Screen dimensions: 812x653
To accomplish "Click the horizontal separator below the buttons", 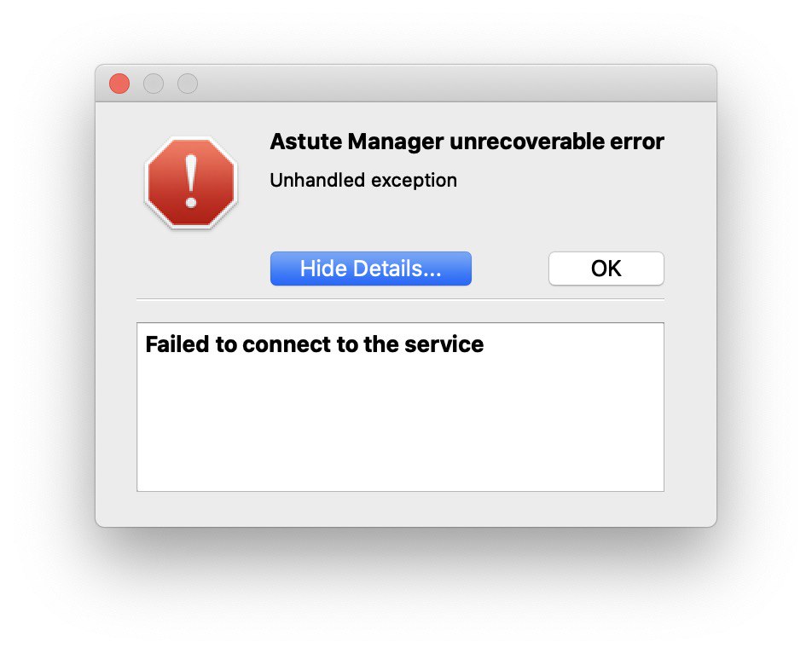I will pyautogui.click(x=400, y=299).
